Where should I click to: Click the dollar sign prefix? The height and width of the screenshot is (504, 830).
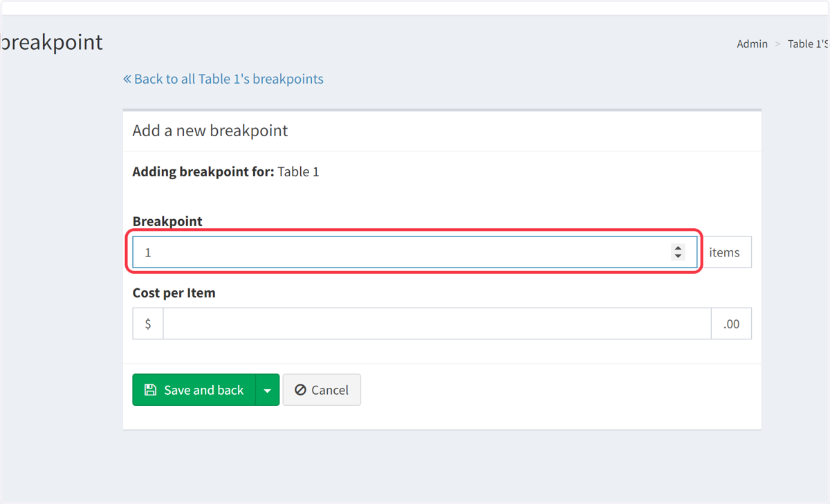point(148,324)
